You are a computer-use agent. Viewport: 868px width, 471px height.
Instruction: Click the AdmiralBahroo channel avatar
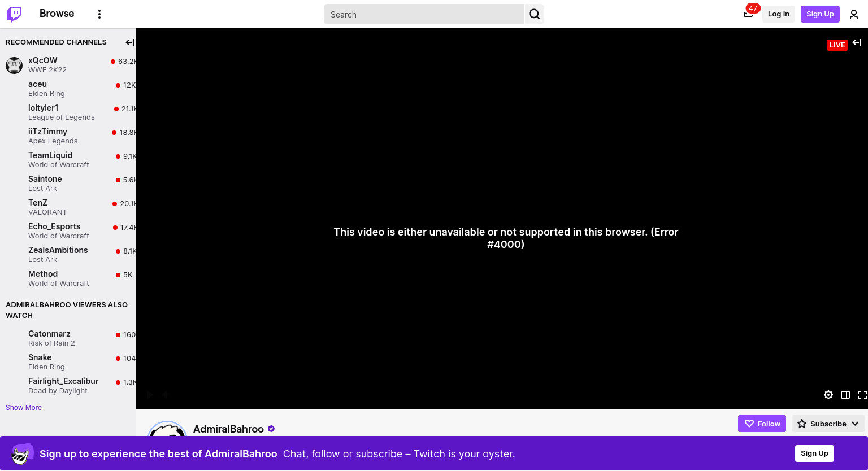click(x=167, y=429)
